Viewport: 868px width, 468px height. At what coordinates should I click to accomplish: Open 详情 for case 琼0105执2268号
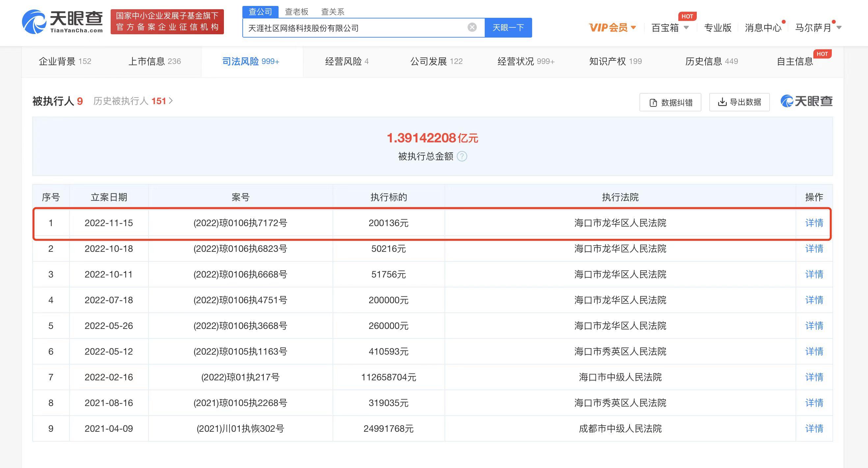click(814, 403)
